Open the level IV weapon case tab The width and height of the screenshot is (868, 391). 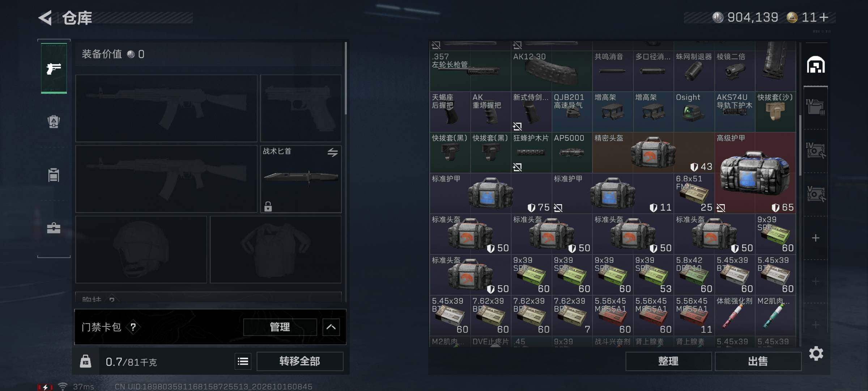[x=816, y=151]
